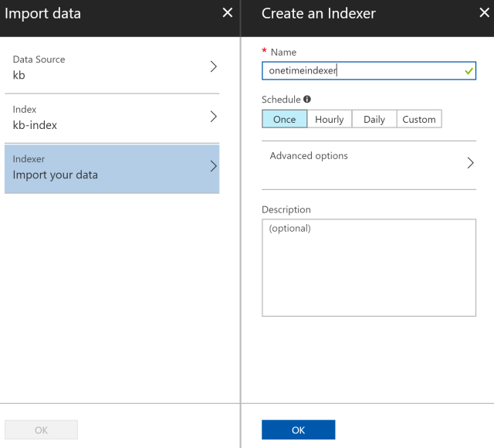Select the Once schedule option
This screenshot has width=494, height=448.
284,119
